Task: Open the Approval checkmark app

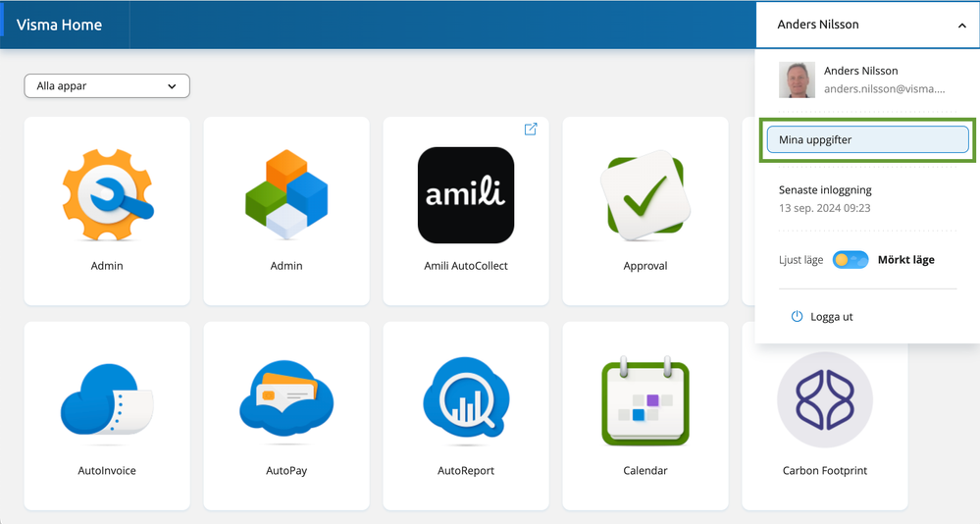Action: tap(645, 197)
